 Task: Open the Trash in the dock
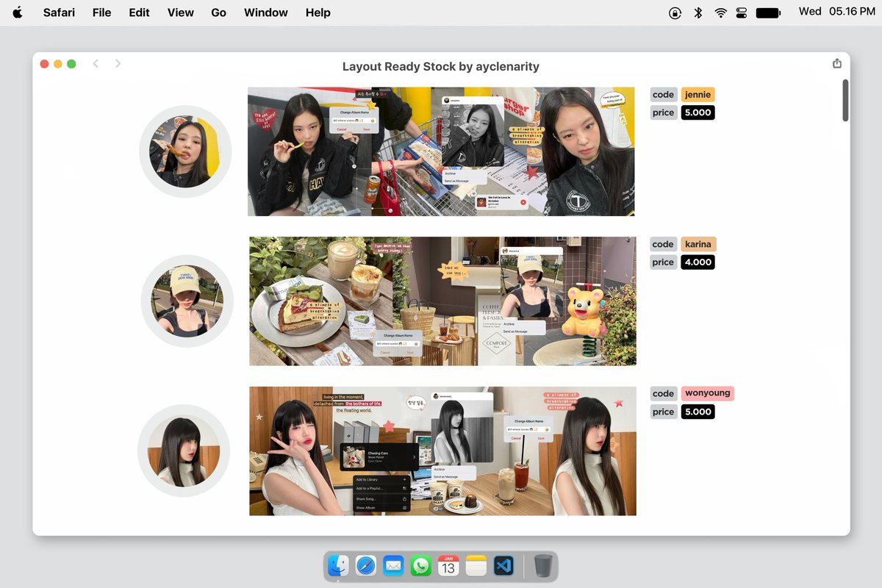(x=543, y=566)
